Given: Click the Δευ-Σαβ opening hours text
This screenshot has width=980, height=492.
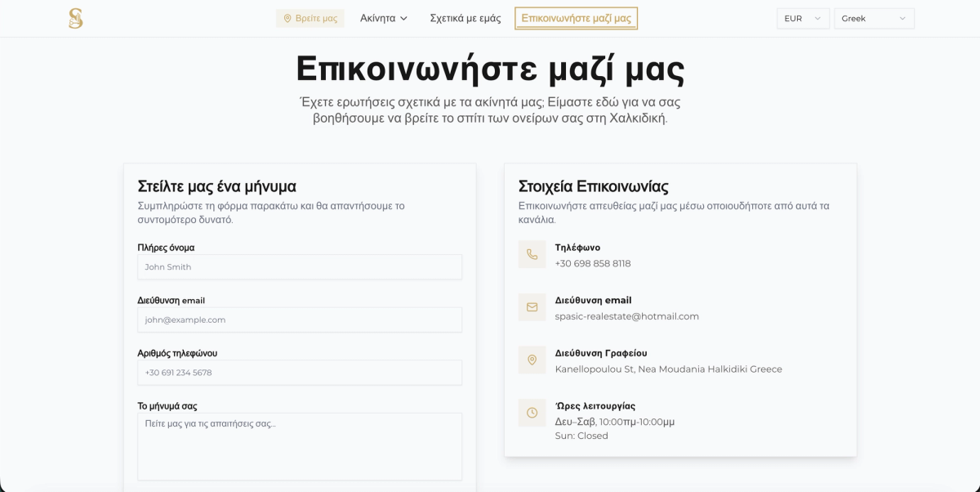Looking at the screenshot, I should [x=615, y=422].
